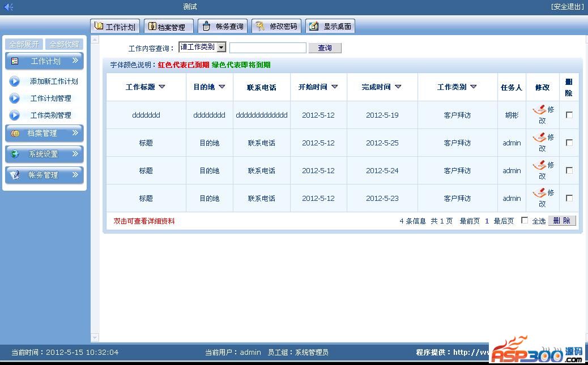
Task: Sort by 目的地 column arrow
Action: point(221,87)
